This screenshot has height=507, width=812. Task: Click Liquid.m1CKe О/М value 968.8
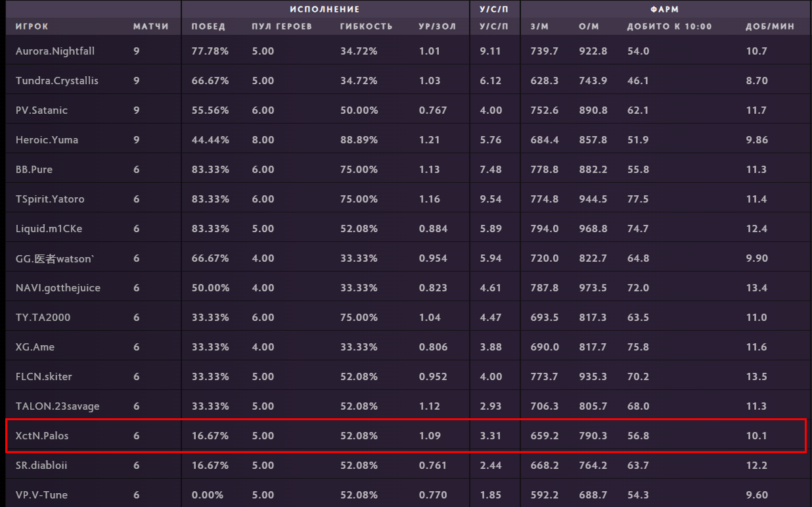pyautogui.click(x=593, y=228)
